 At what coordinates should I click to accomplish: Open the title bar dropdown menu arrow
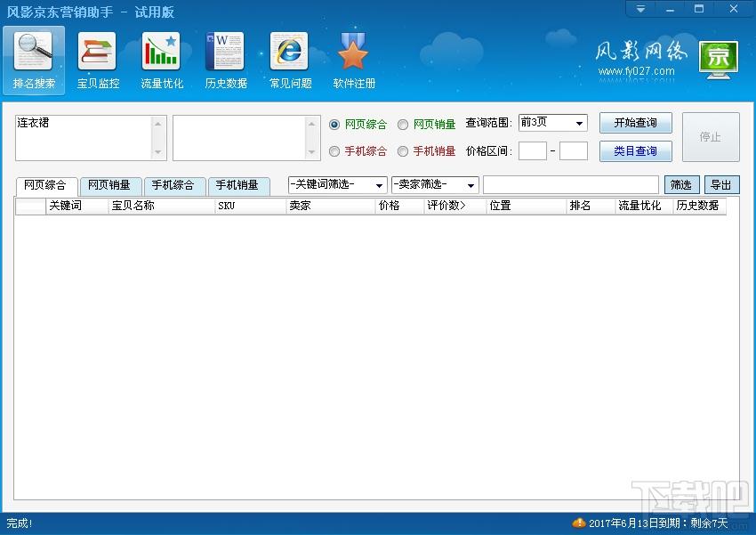pyautogui.click(x=640, y=9)
